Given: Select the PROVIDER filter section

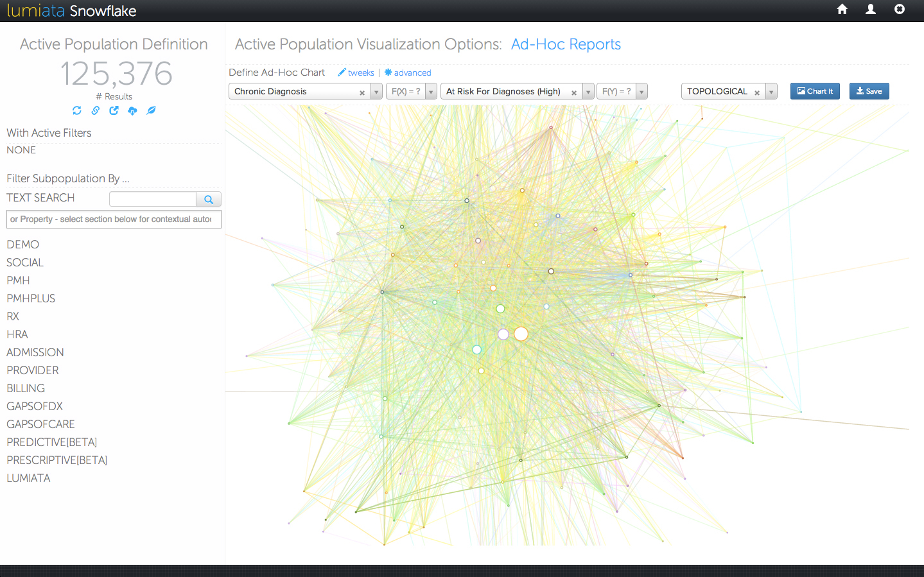Looking at the screenshot, I should click(33, 370).
